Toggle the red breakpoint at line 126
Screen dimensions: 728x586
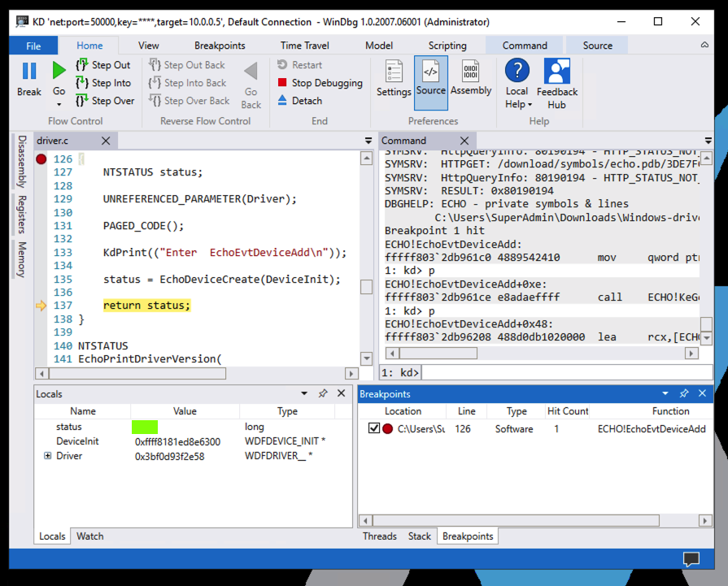point(41,159)
